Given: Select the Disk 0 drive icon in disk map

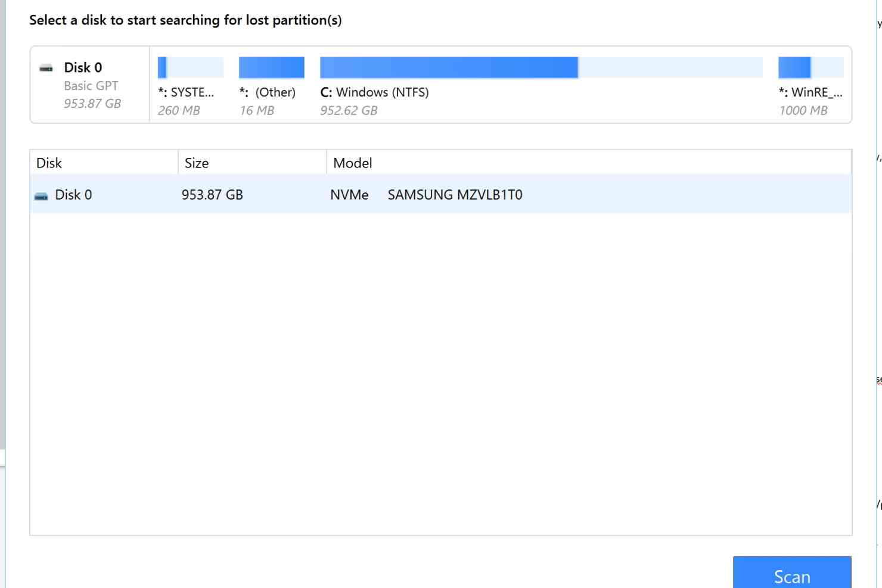Looking at the screenshot, I should tap(46, 68).
